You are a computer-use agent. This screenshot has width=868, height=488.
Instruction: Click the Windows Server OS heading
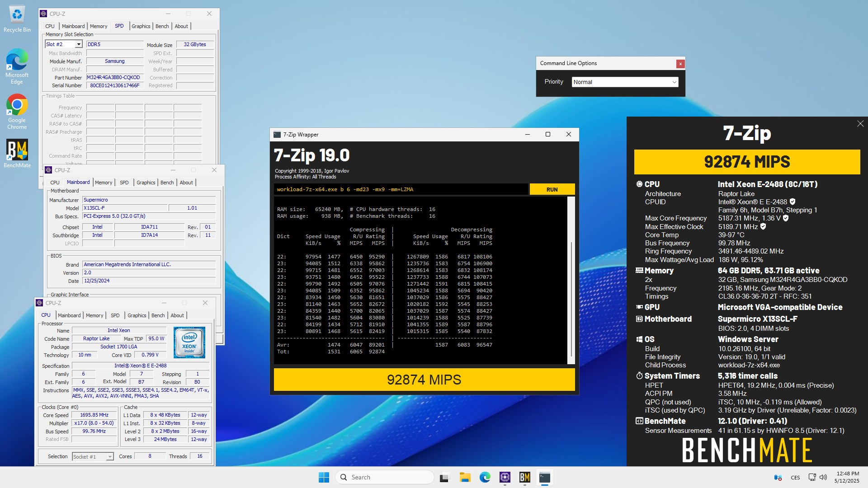[x=748, y=339]
